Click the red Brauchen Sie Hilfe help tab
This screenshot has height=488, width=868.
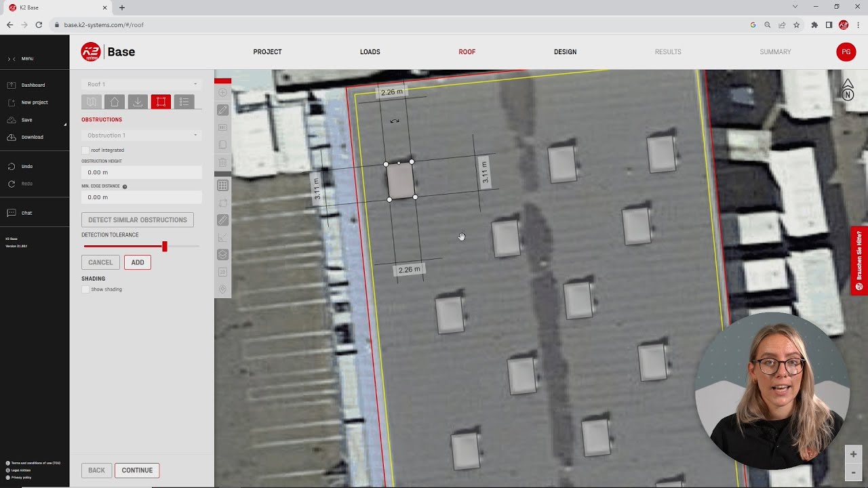(859, 260)
